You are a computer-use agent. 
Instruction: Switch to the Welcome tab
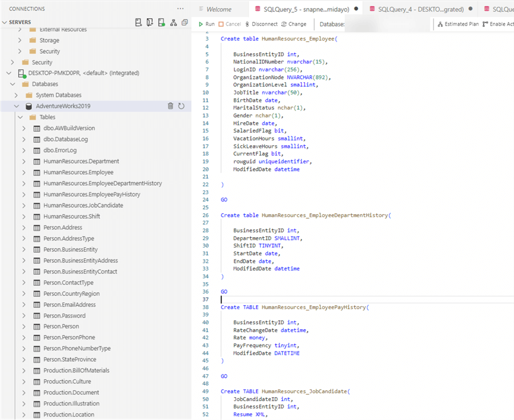[219, 10]
